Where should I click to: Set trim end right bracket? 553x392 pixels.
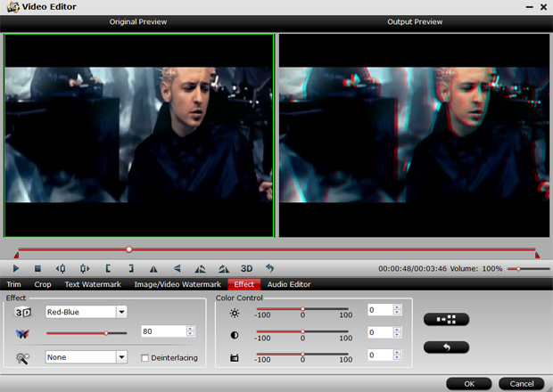[131, 269]
